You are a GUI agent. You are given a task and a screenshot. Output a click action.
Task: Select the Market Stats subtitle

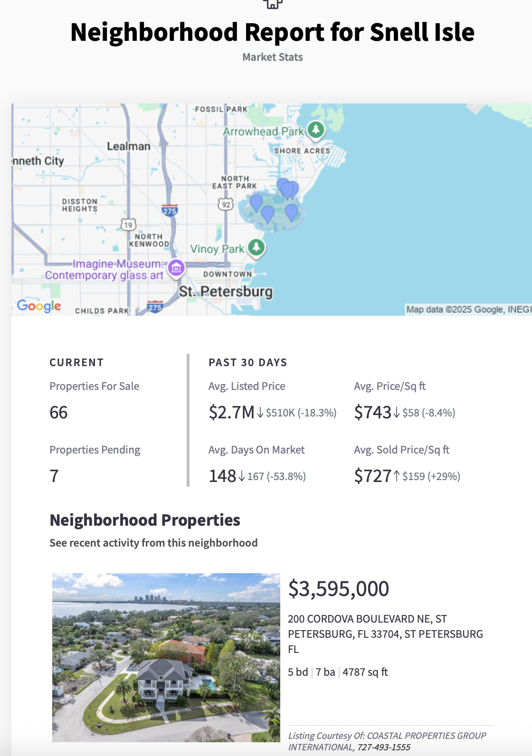(272, 57)
